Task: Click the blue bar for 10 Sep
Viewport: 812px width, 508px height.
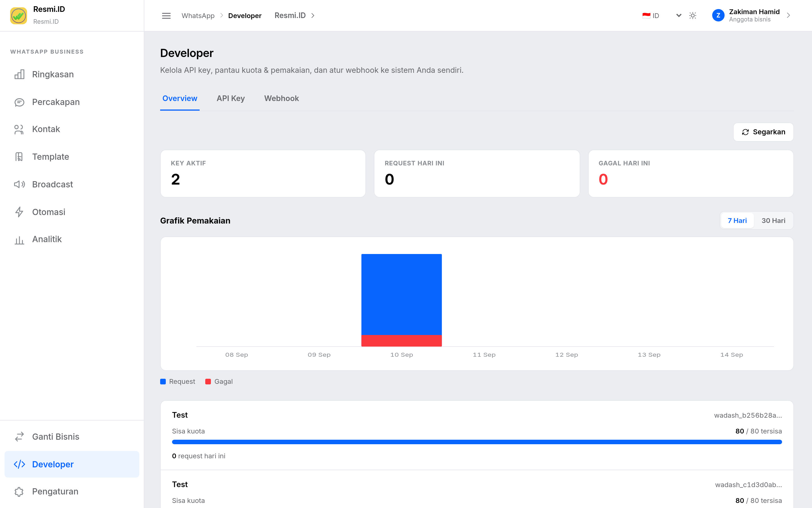Action: click(401, 294)
